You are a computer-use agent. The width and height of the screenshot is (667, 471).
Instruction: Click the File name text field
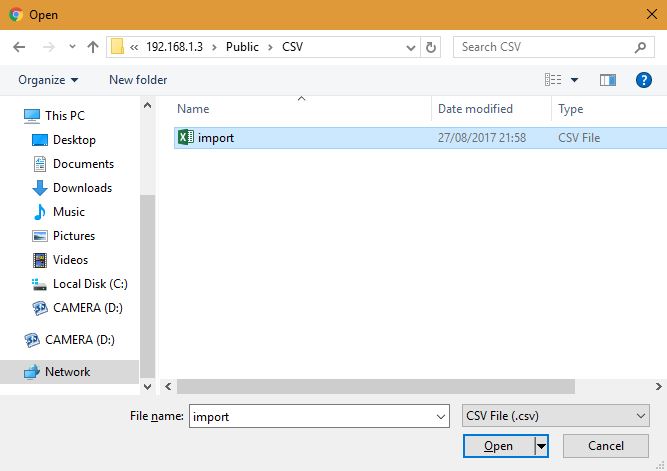click(310, 416)
